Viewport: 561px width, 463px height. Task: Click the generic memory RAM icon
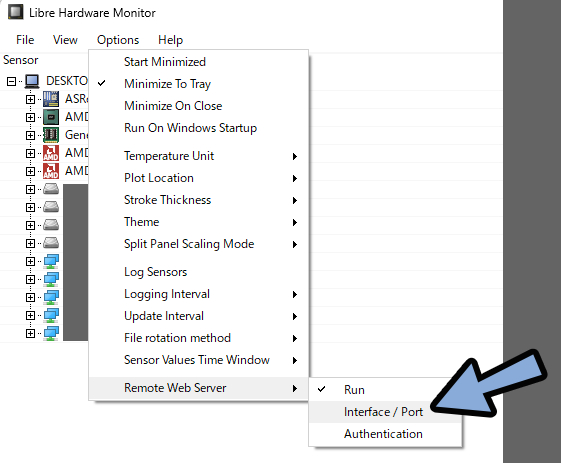(51, 135)
